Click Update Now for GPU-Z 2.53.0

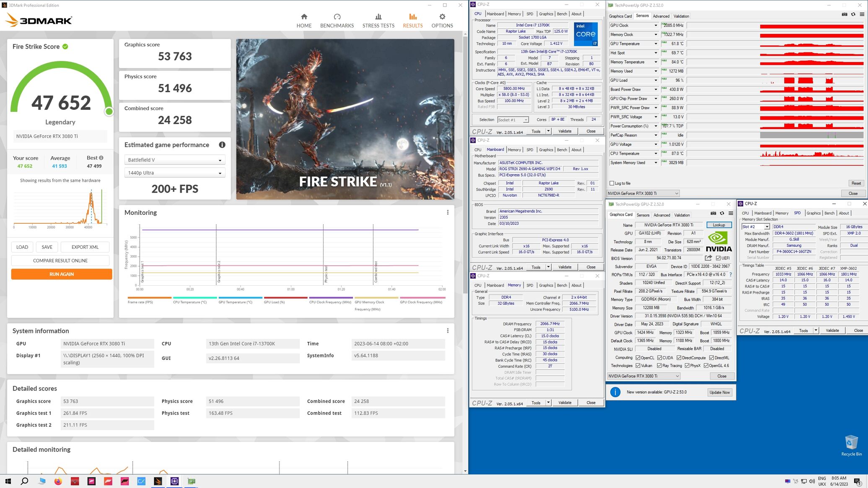point(720,392)
